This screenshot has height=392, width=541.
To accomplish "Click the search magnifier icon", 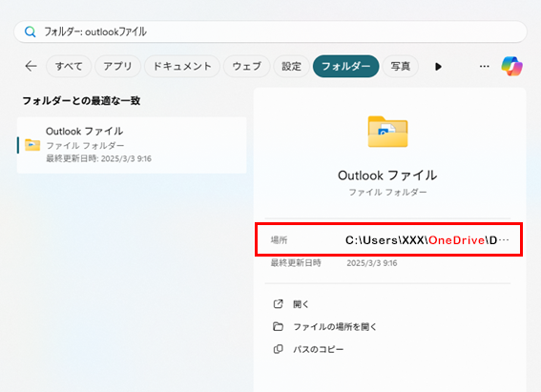I will [30, 32].
